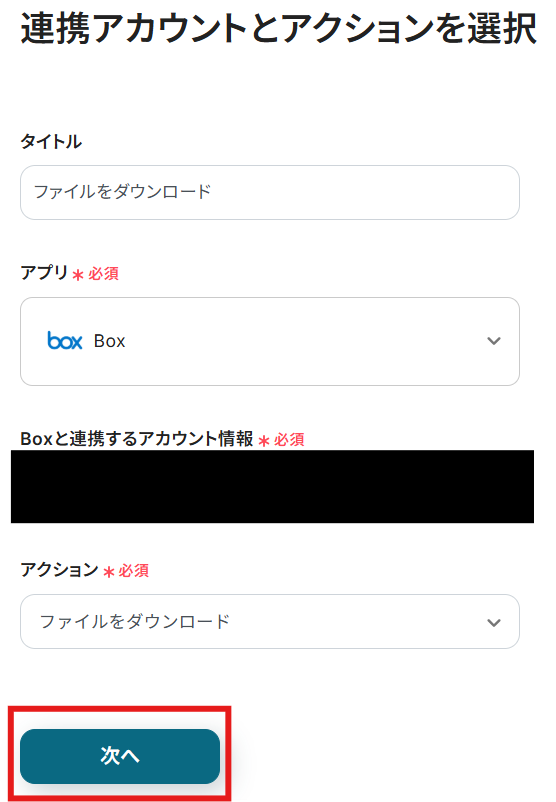The width and height of the screenshot is (556, 802).
Task: Select the blacked-out Box account information field
Action: tap(272, 486)
